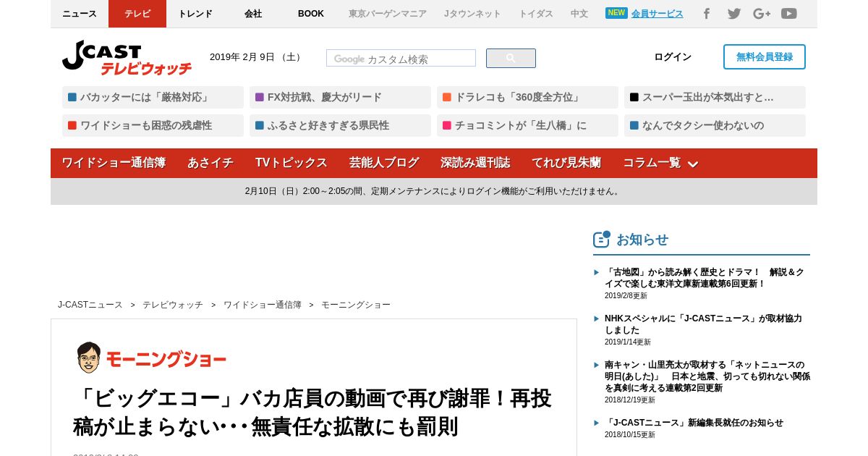Open the YouTube icon

(789, 14)
